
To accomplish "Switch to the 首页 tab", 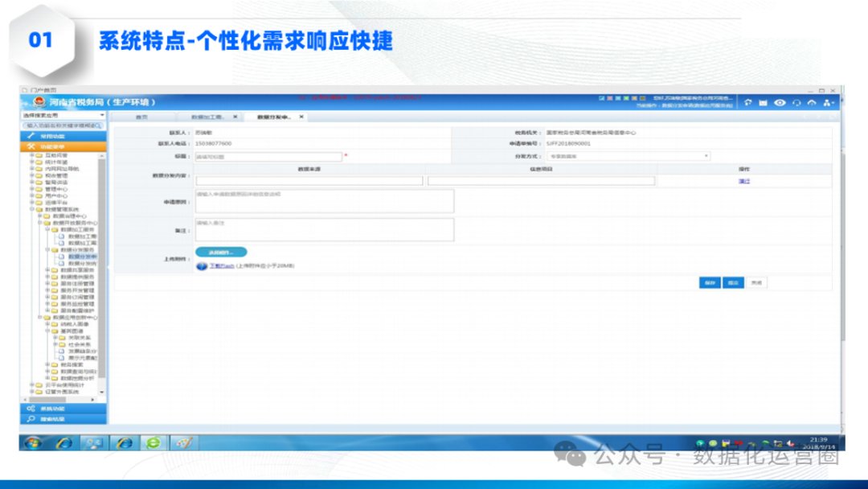I will pyautogui.click(x=141, y=117).
